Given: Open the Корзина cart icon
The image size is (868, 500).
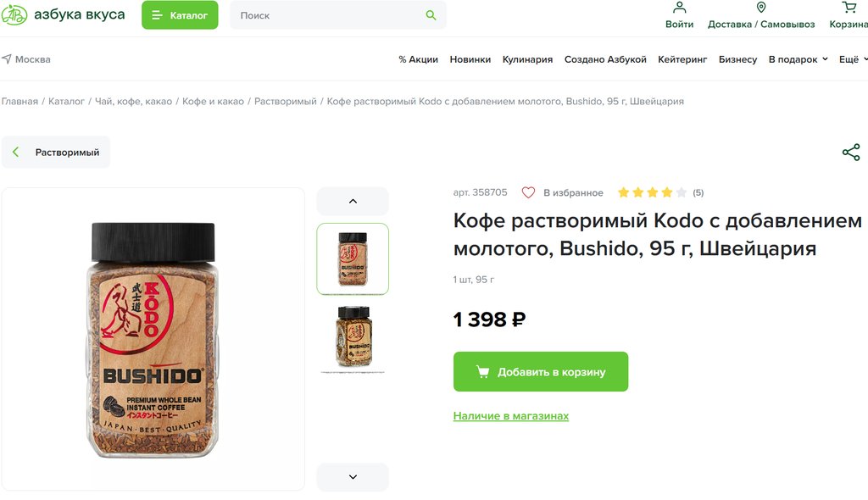Looking at the screenshot, I should tap(849, 8).
